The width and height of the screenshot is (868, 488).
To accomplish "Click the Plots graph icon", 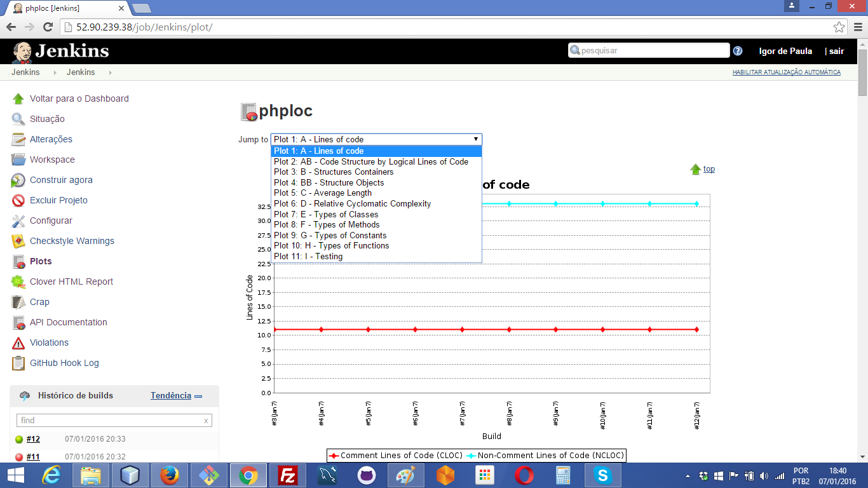I will tap(18, 261).
